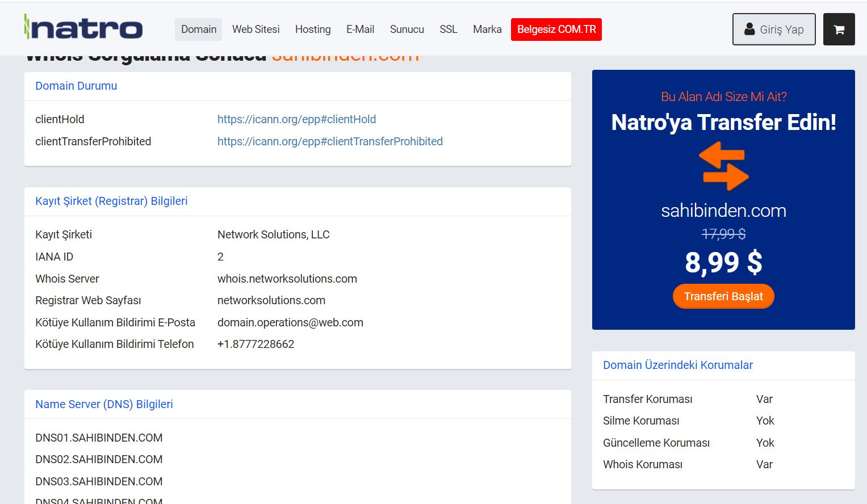This screenshot has width=867, height=504.
Task: Click the user icon in Giriş Yap
Action: pos(749,29)
